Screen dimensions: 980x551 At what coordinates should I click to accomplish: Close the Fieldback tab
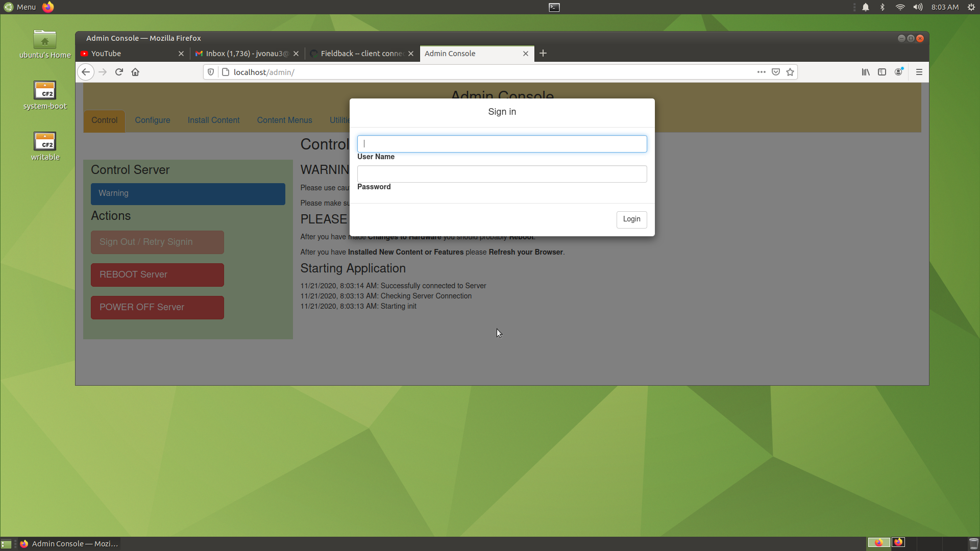tap(411, 54)
